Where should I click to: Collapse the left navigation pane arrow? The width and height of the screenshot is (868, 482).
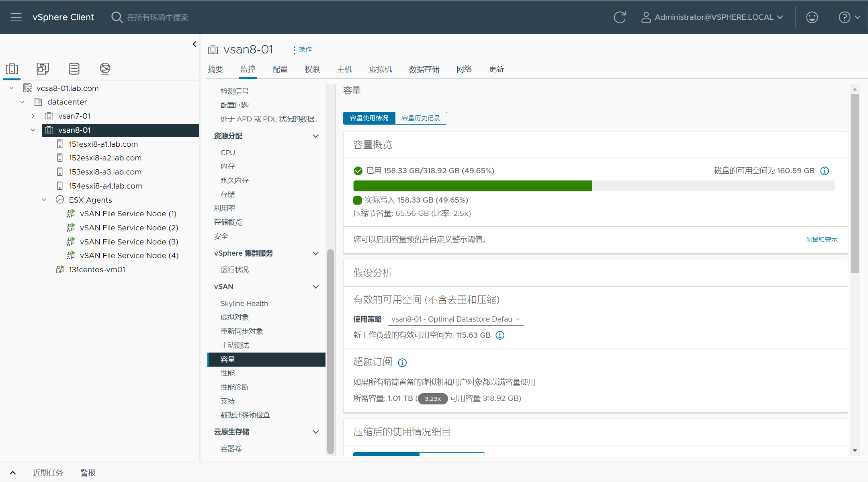pos(194,44)
